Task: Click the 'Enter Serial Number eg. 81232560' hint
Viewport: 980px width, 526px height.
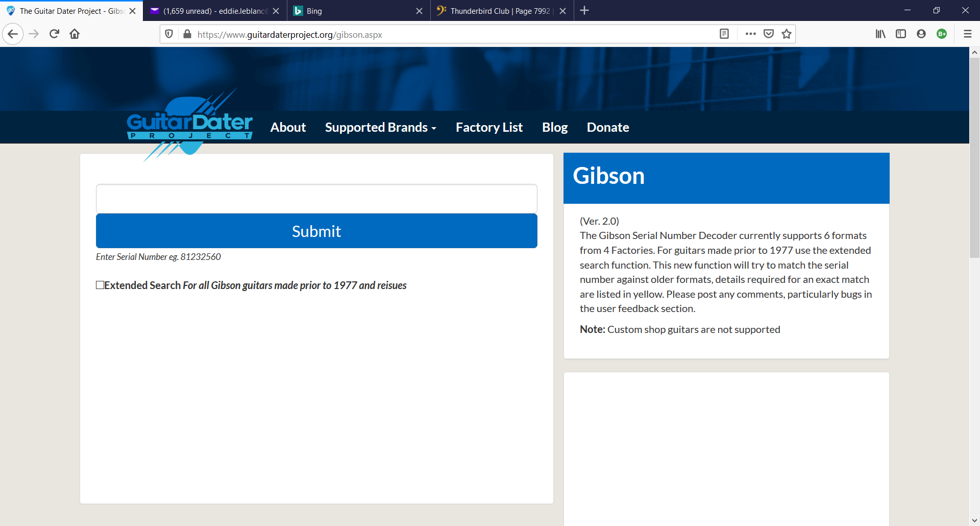Action: [158, 257]
